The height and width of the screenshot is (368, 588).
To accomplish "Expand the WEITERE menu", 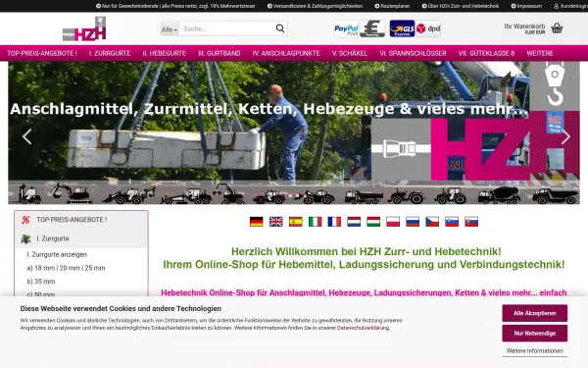I will pyautogui.click(x=540, y=53).
